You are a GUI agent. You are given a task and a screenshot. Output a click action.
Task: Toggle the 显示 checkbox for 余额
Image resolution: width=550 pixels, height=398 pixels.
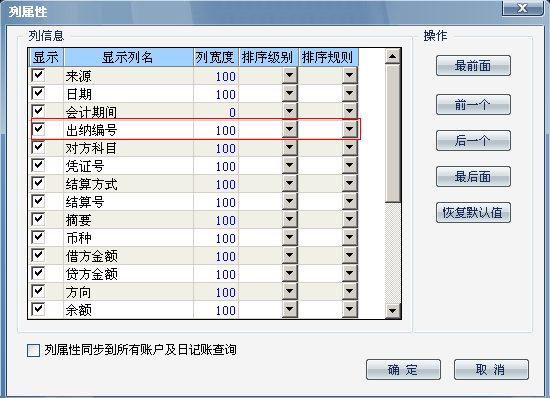click(x=38, y=309)
